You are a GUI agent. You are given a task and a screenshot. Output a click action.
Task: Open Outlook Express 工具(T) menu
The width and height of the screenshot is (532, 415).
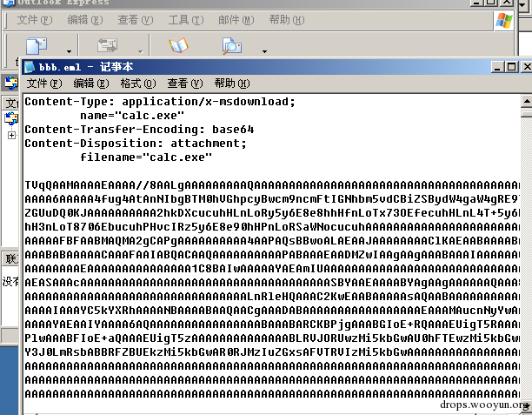(x=186, y=20)
